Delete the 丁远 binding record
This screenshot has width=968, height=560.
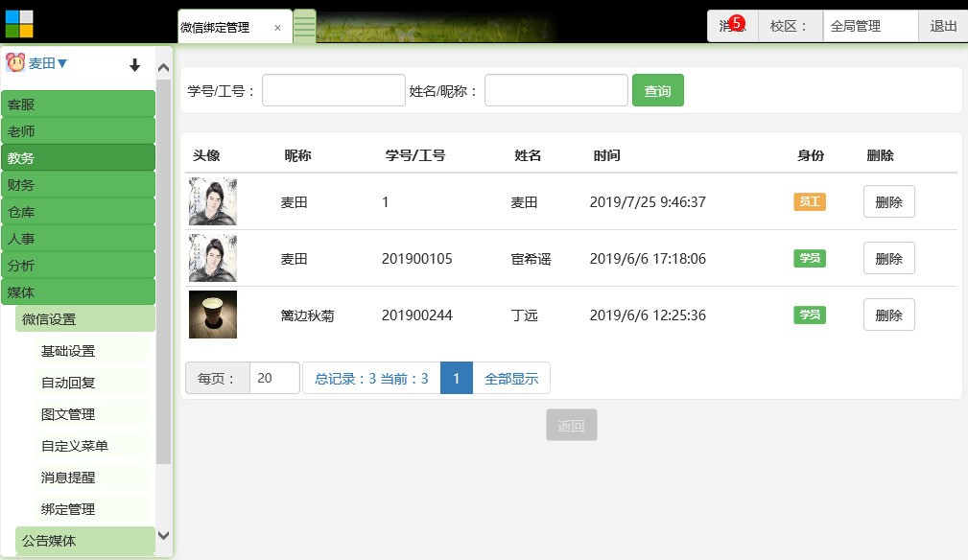click(x=888, y=315)
